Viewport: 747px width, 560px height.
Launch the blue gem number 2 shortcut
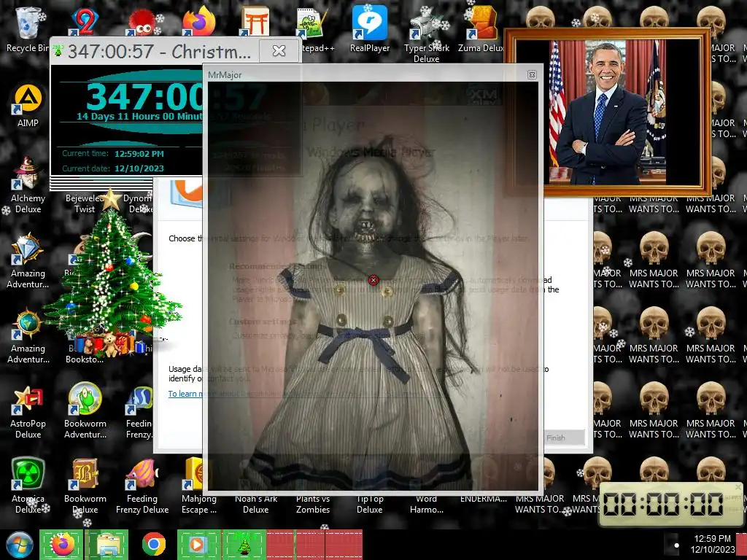(x=85, y=21)
